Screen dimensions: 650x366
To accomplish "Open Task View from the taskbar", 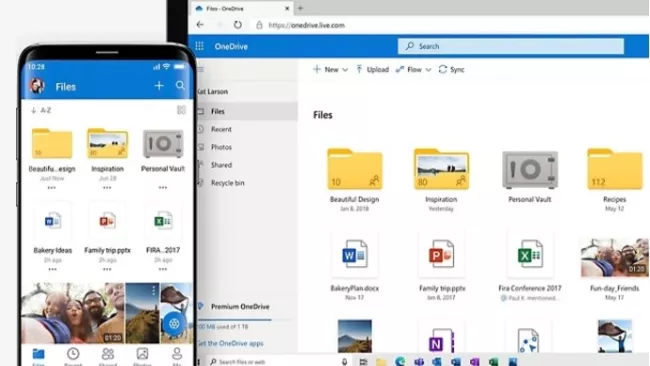I will click(x=363, y=361).
